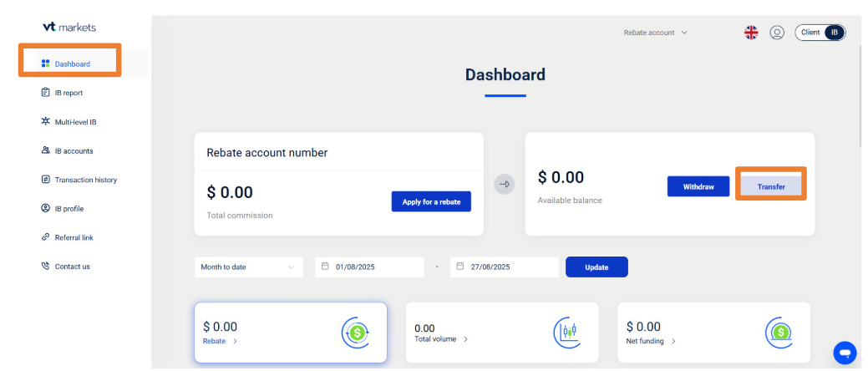Click the Transfer button
Image resolution: width=868 pixels, height=371 pixels.
coord(770,186)
